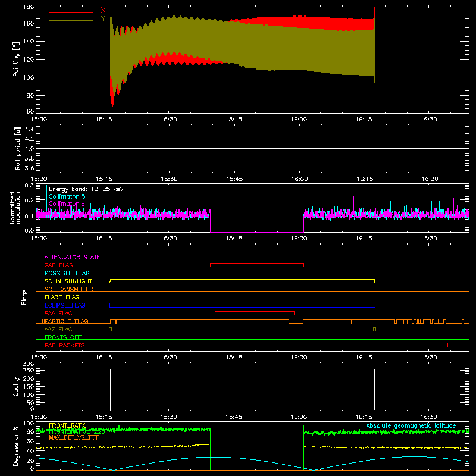Click the 60 tick on Pointing axis
This screenshot has width=476, height=476.
[x=31, y=111]
